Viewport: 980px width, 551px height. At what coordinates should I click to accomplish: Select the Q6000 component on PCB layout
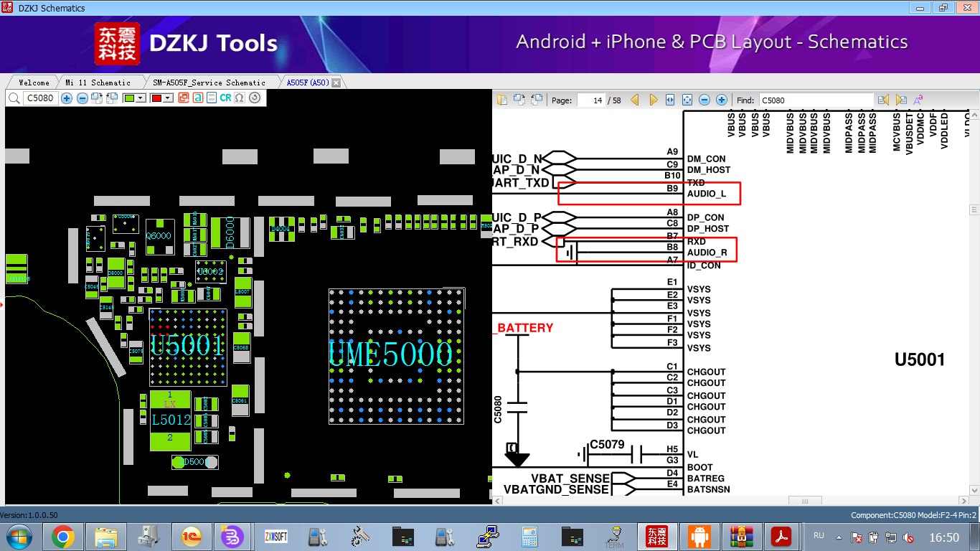pyautogui.click(x=159, y=235)
